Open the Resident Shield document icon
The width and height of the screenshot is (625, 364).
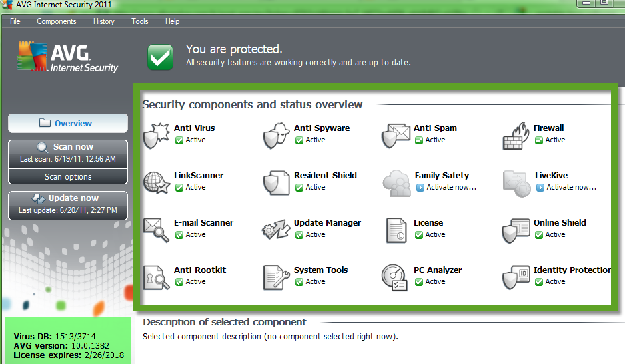coord(276,183)
